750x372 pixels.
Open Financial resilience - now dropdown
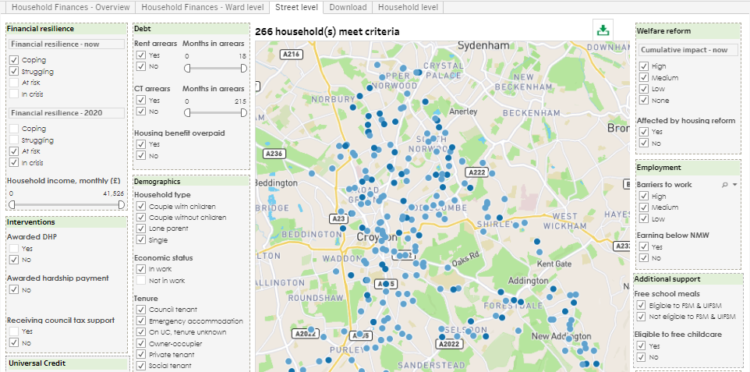click(60, 44)
